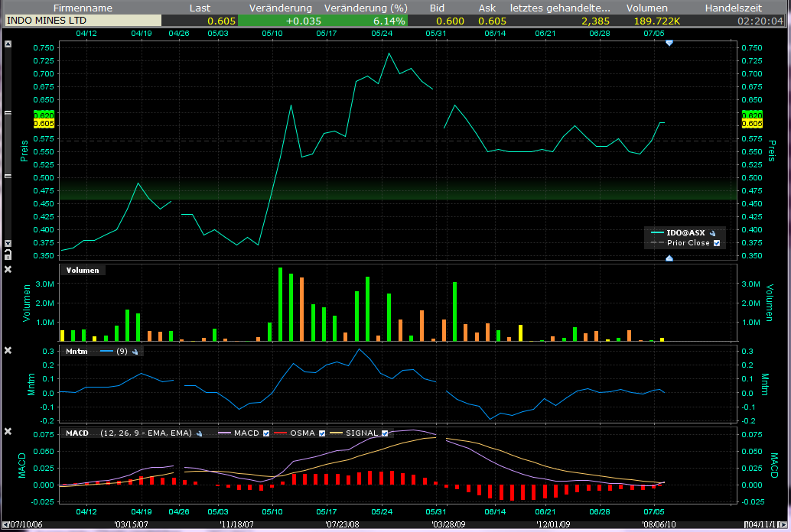Open the Mntm indicator settings wrench

click(x=135, y=352)
